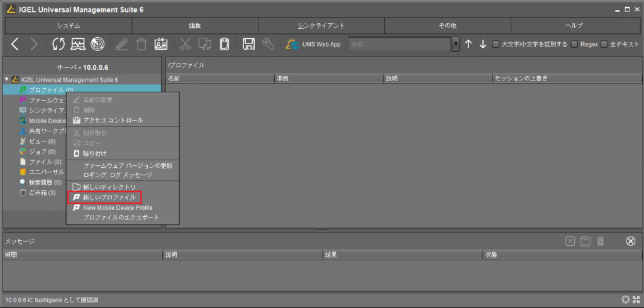Select the ビュー (0) tree item
This screenshot has width=644, height=308.
coord(42,141)
